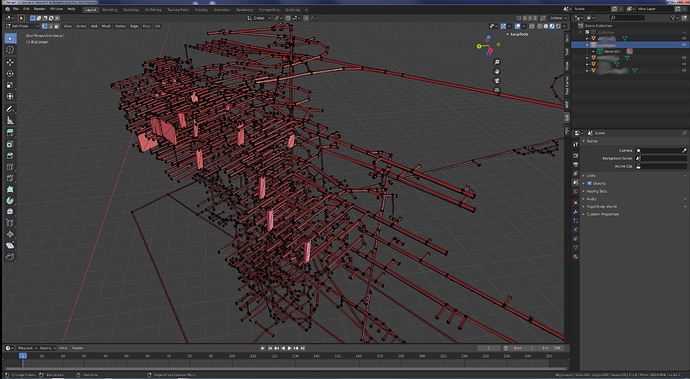Click the viewport pan hand icon
This screenshot has height=379, width=690.
[x=497, y=71]
